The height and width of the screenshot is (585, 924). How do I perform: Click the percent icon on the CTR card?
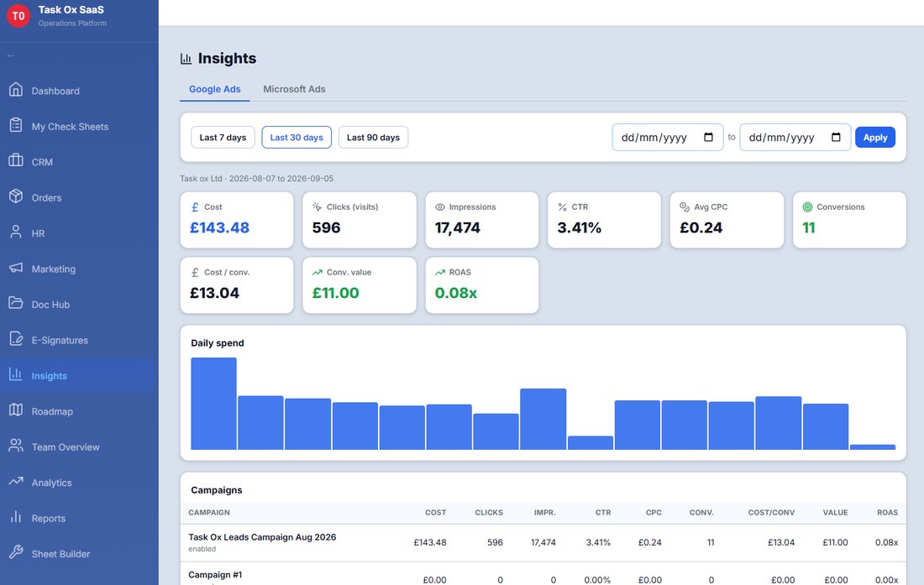click(562, 207)
